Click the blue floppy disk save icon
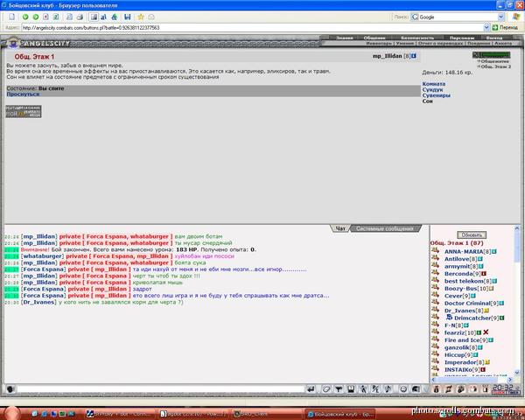 point(127,17)
